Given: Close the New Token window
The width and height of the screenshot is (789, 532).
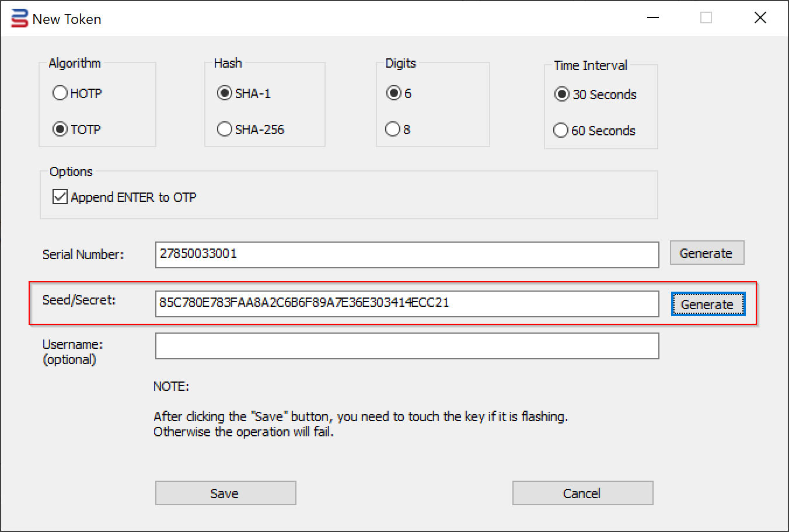Looking at the screenshot, I should click(760, 18).
